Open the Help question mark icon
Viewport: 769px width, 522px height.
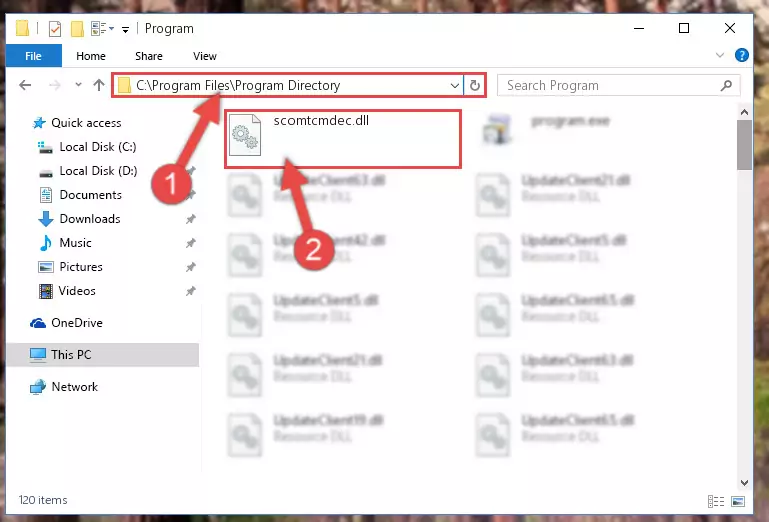click(742, 55)
